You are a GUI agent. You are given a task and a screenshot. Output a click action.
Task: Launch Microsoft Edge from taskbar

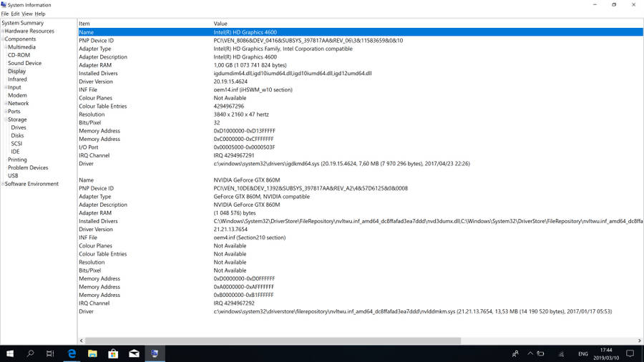72,353
